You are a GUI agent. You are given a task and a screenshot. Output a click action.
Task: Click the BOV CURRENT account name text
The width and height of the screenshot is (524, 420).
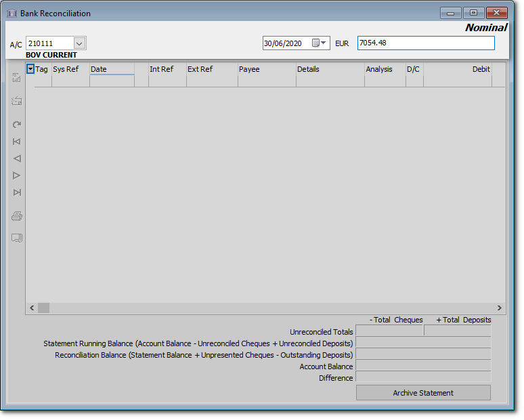51,55
